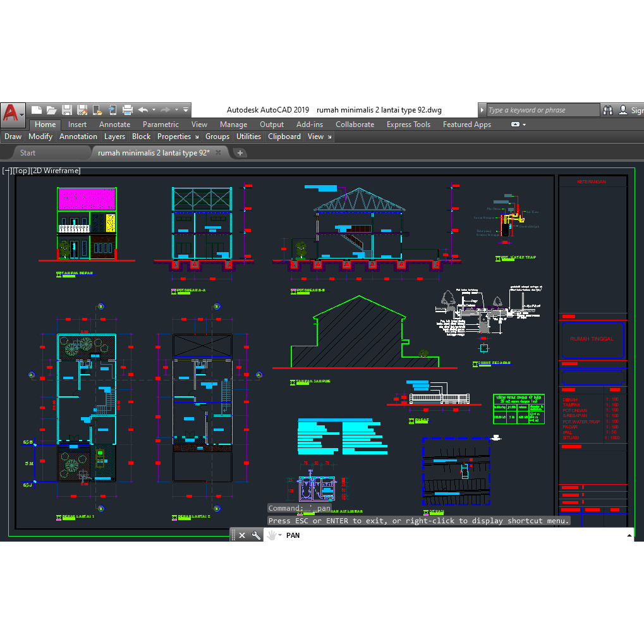This screenshot has width=644, height=644.
Task: Click the Save floppy disk icon
Action: point(67,110)
